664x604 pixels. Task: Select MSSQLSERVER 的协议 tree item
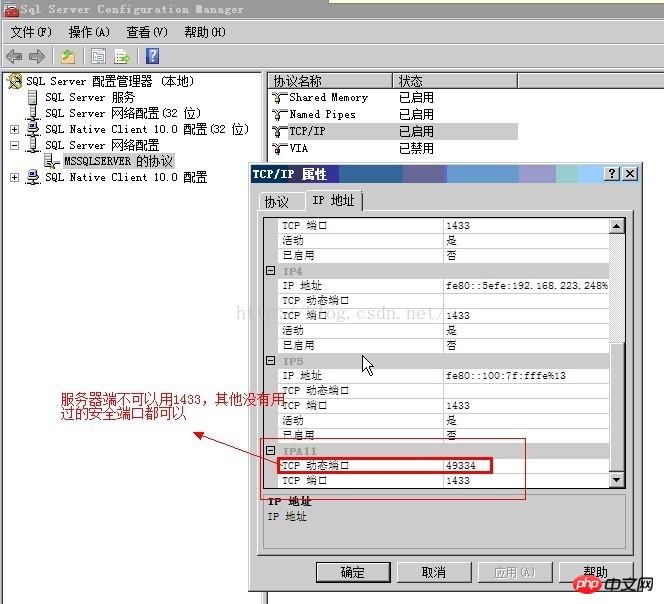pos(119,161)
